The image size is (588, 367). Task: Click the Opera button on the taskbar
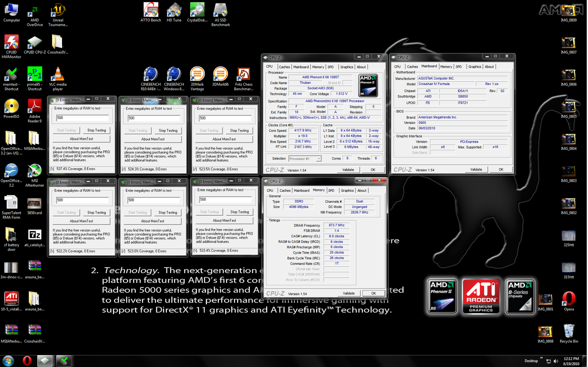pos(27,361)
